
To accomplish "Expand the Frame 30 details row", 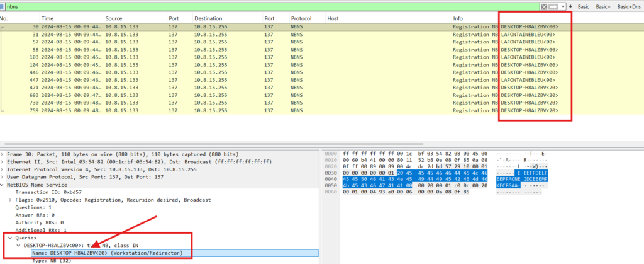I will point(3,154).
